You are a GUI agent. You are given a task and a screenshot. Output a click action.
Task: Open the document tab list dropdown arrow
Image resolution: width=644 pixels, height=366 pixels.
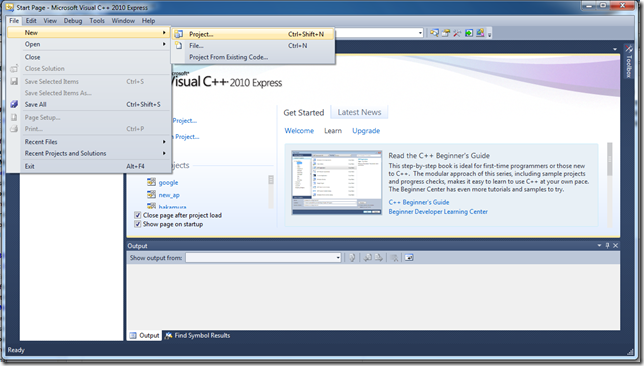pos(614,49)
